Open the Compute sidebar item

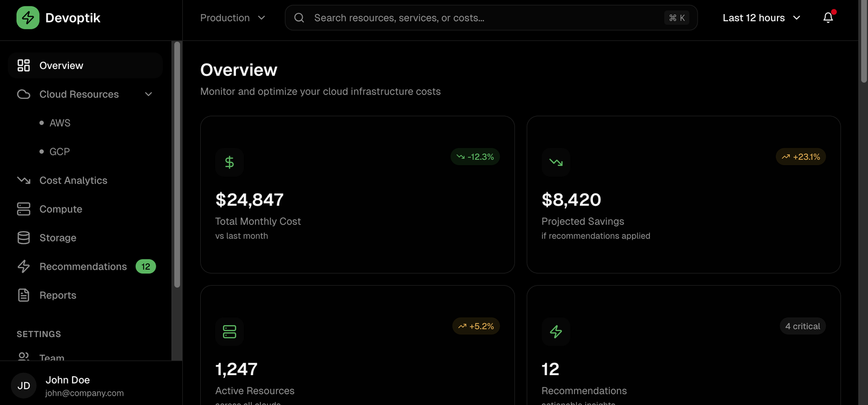pyautogui.click(x=61, y=209)
